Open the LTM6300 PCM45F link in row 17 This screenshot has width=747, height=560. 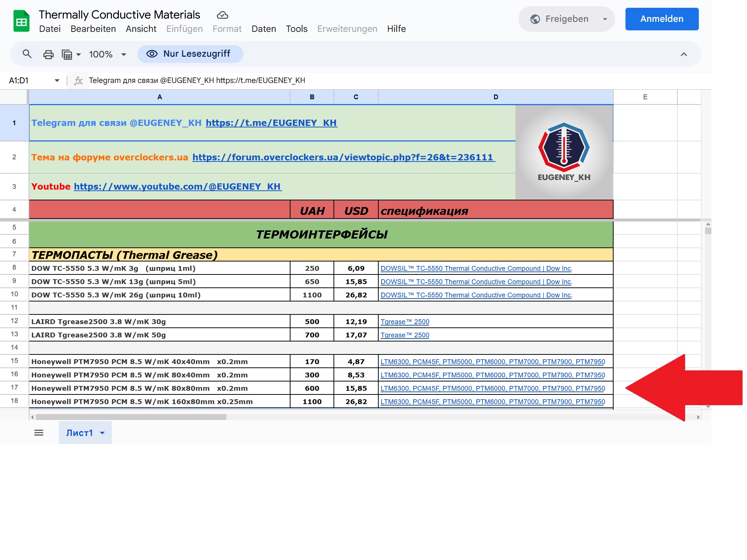[x=493, y=389]
